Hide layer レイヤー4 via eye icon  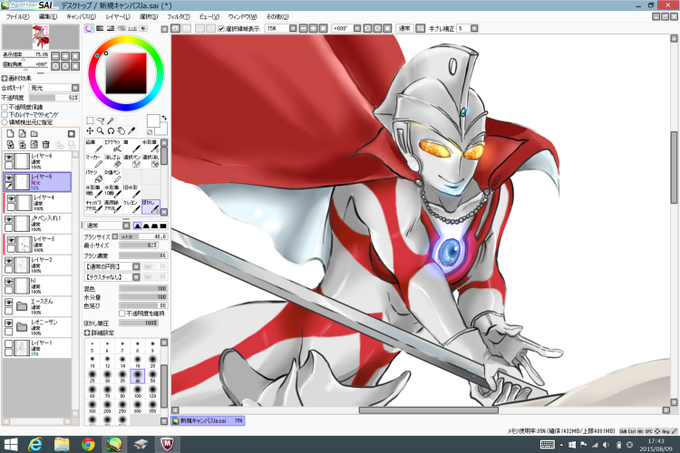(x=11, y=199)
